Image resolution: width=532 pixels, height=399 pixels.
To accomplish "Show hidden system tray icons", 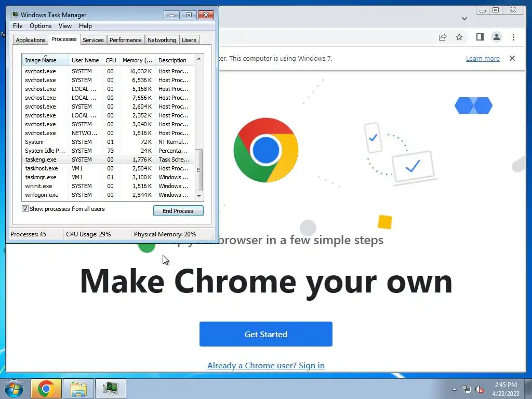I will [x=454, y=389].
